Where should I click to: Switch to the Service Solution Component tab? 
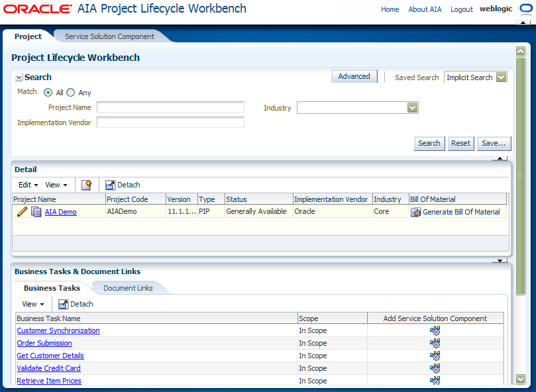pyautogui.click(x=109, y=36)
